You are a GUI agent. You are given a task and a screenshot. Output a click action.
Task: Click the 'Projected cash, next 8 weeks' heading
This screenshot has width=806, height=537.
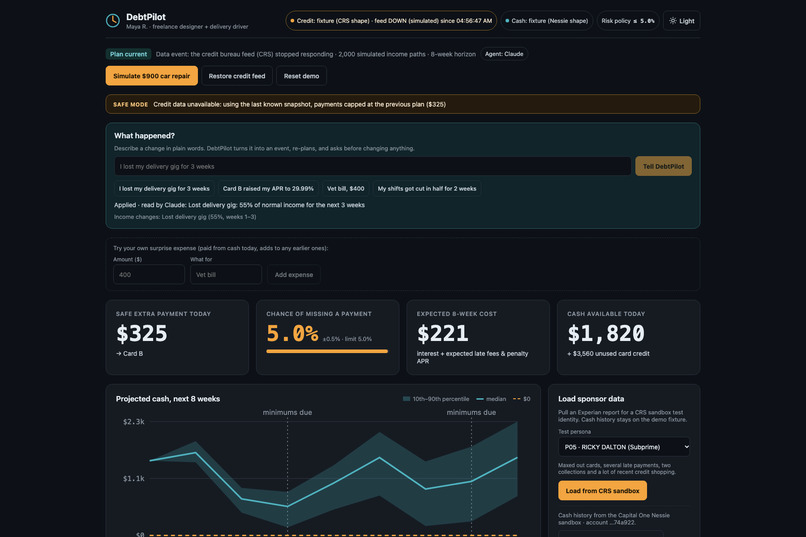coord(168,399)
